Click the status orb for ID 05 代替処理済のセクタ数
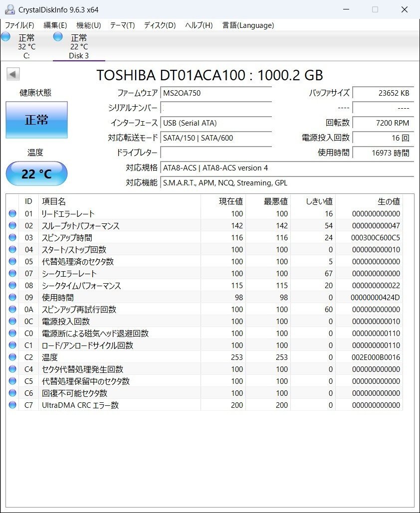420x513 pixels. (x=12, y=261)
